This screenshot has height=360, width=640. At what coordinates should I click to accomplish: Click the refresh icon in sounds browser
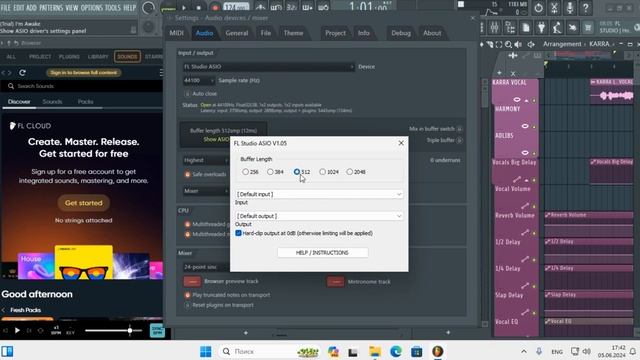coord(22,73)
